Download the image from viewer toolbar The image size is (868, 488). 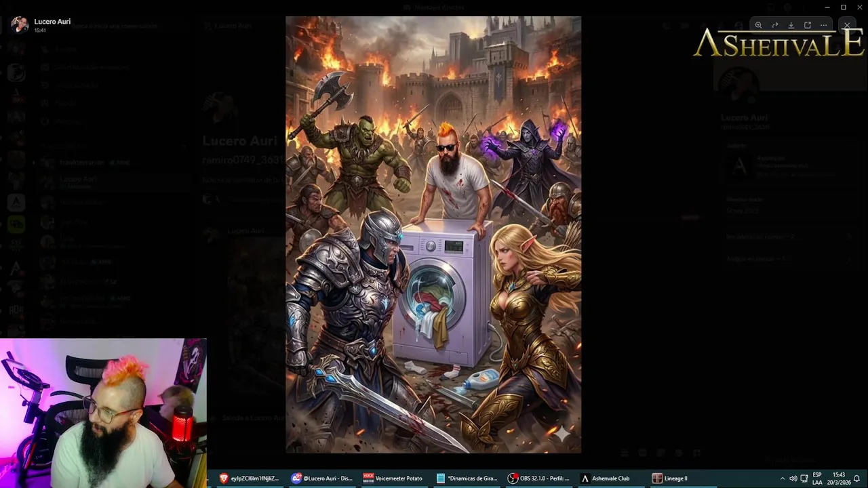coord(791,25)
